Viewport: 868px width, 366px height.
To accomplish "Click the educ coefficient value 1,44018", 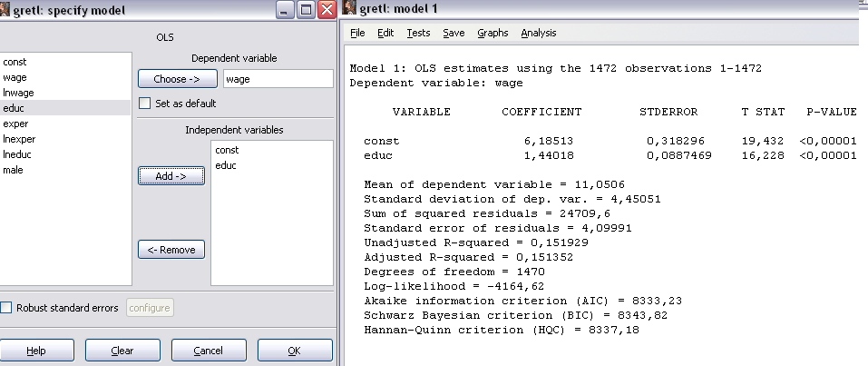I will pos(549,156).
